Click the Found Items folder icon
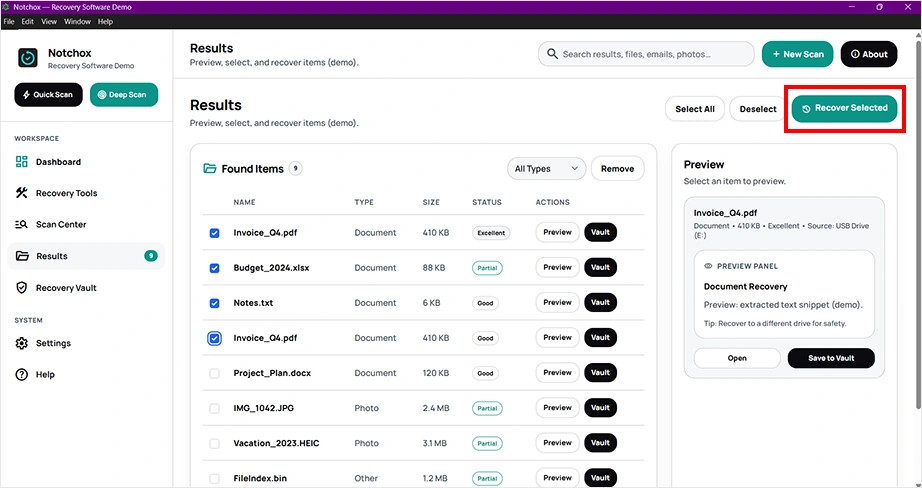The height and width of the screenshot is (488, 922). (x=209, y=169)
